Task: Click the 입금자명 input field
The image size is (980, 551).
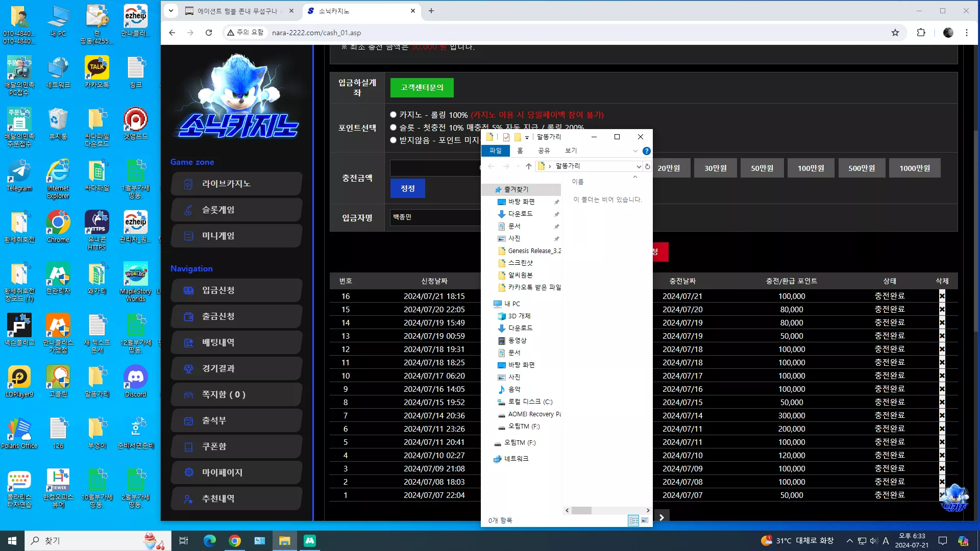Action: coord(435,217)
